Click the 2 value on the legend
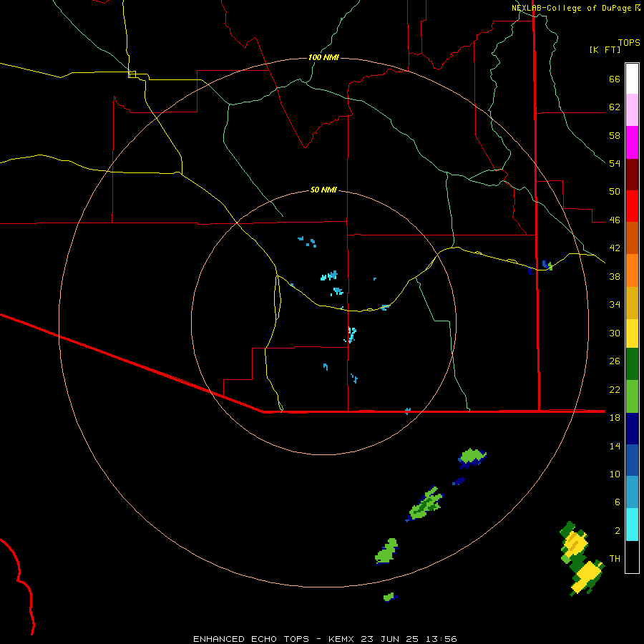The width and height of the screenshot is (644, 644). 618,530
